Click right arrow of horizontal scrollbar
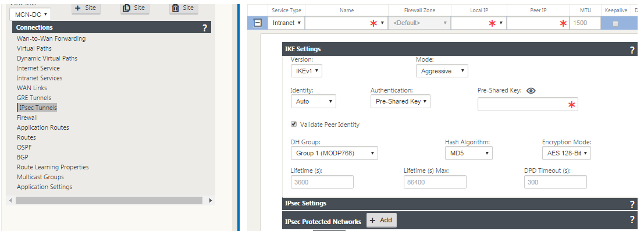The width and height of the screenshot is (644, 231). pyautogui.click(x=210, y=200)
